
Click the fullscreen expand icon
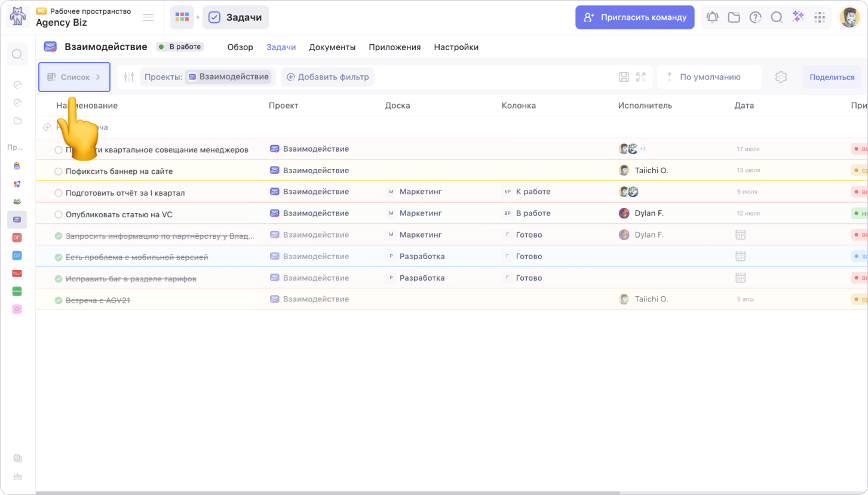(x=641, y=77)
